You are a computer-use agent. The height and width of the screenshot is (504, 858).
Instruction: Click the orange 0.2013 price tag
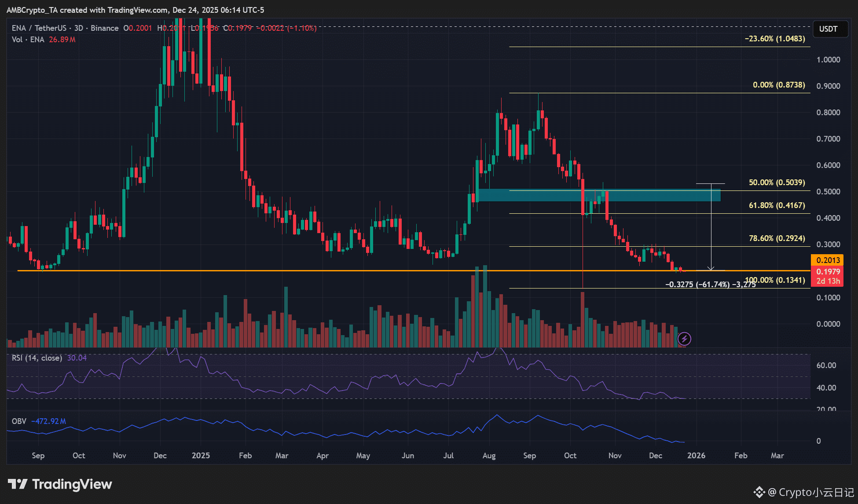pos(828,260)
